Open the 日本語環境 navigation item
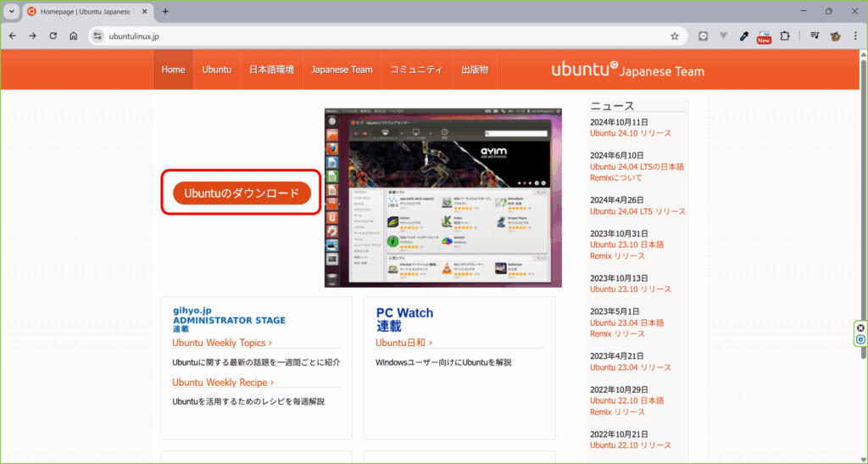Screen dimensions: 868x464 (272, 70)
